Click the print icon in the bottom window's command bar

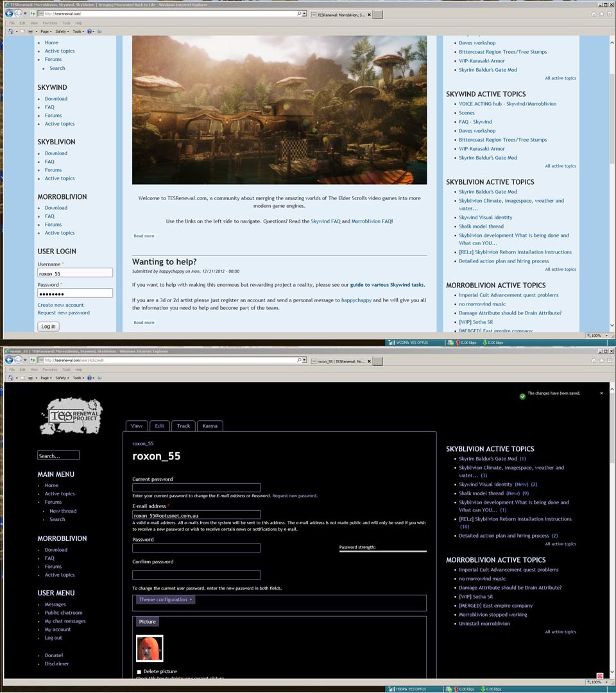30,378
